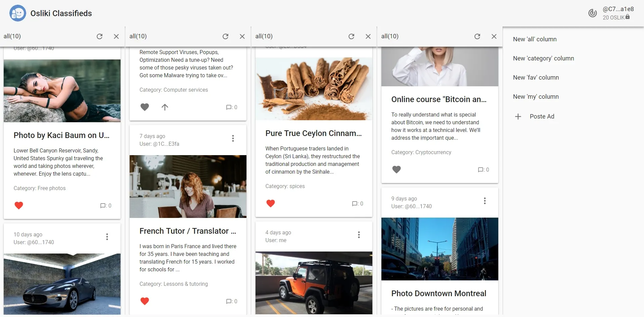This screenshot has height=317, width=644.
Task: Click the power icon near the account address
Action: pyautogui.click(x=592, y=13)
